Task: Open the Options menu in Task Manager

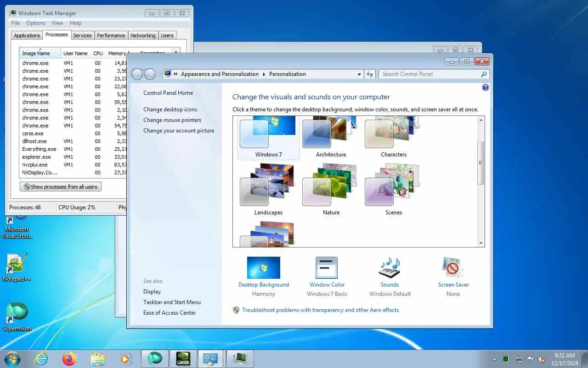Action: [x=35, y=23]
